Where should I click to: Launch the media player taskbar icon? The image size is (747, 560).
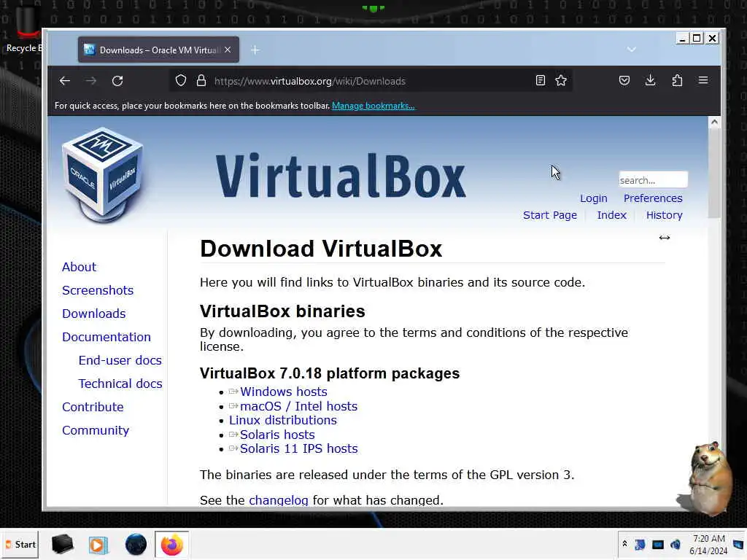[98, 545]
